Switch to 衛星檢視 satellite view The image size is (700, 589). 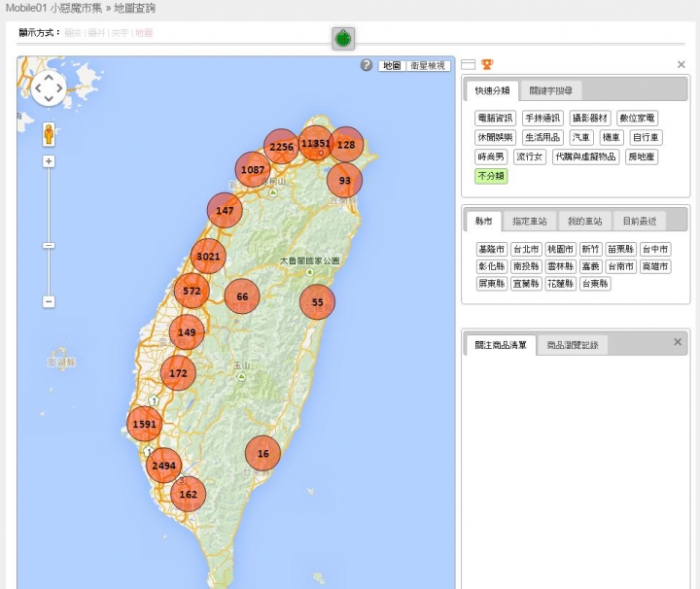pos(428,65)
